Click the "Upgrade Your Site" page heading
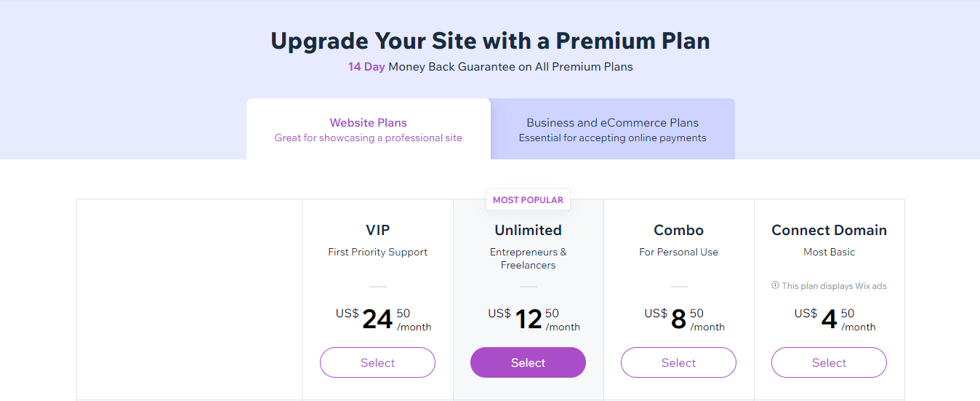980x401 pixels. click(x=490, y=41)
